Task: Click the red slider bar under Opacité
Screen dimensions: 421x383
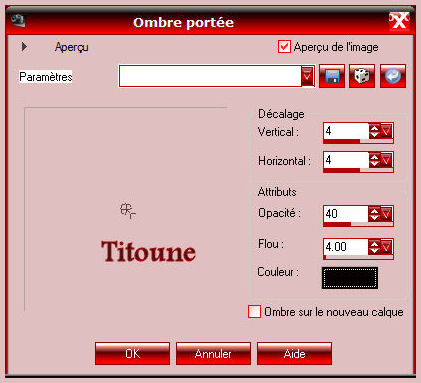Action: click(358, 224)
